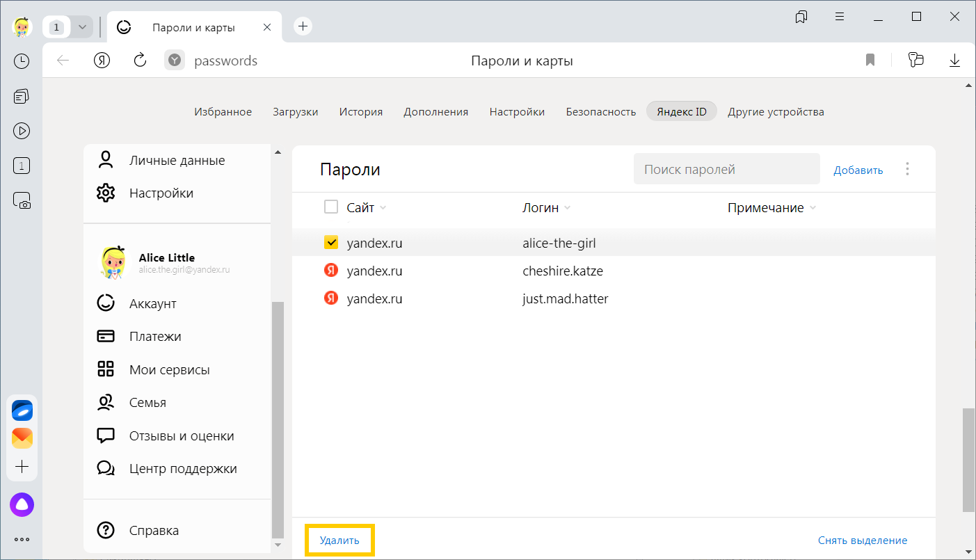The width and height of the screenshot is (976, 560).
Task: Open a new tab with plus button
Action: 303,26
